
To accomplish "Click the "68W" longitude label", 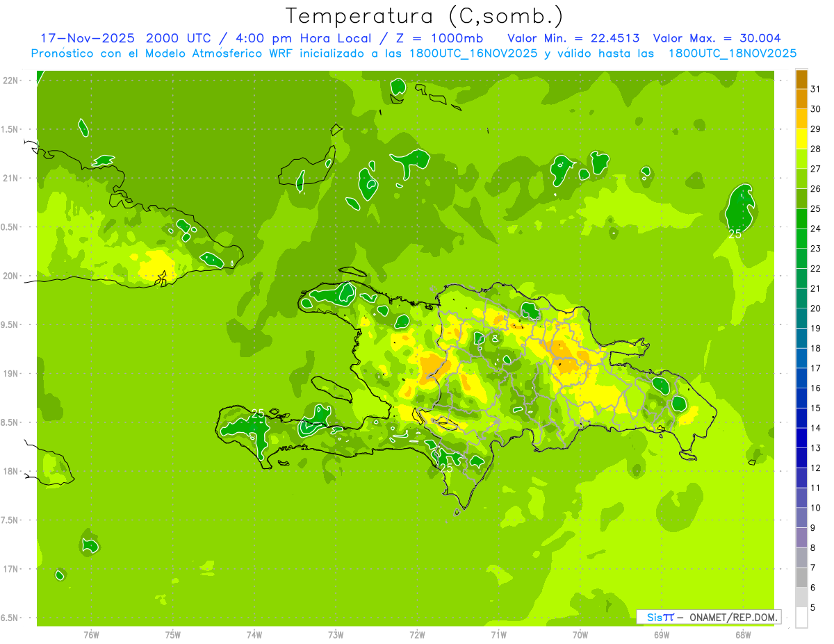I will tap(743, 636).
